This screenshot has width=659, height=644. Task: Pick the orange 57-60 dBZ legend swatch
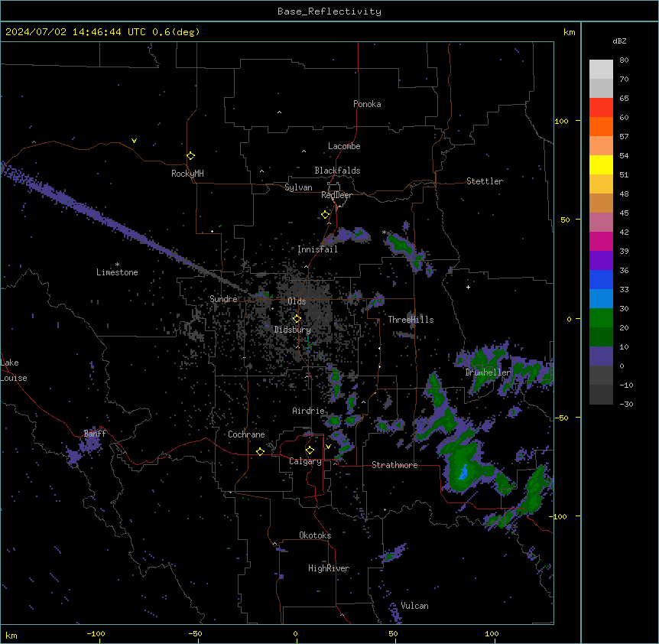point(601,126)
